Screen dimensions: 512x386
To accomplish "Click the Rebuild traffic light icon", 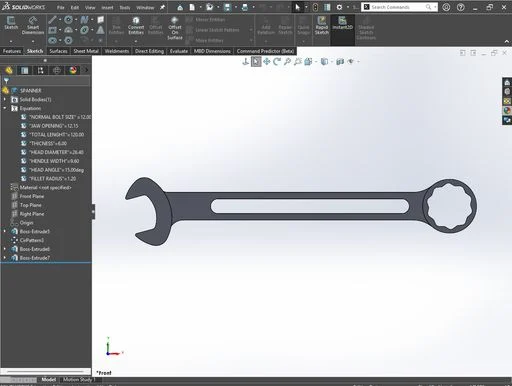I will click(315, 7).
